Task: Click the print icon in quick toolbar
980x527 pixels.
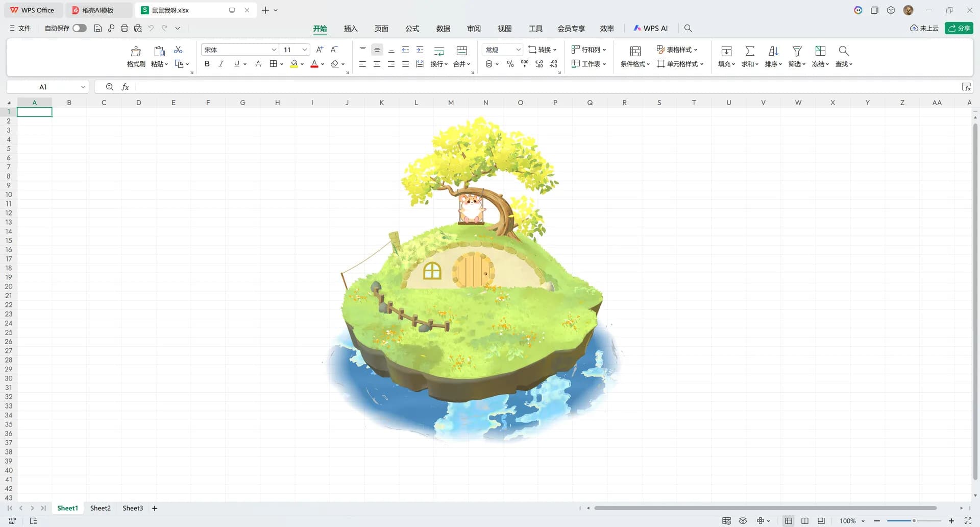Action: coord(124,28)
